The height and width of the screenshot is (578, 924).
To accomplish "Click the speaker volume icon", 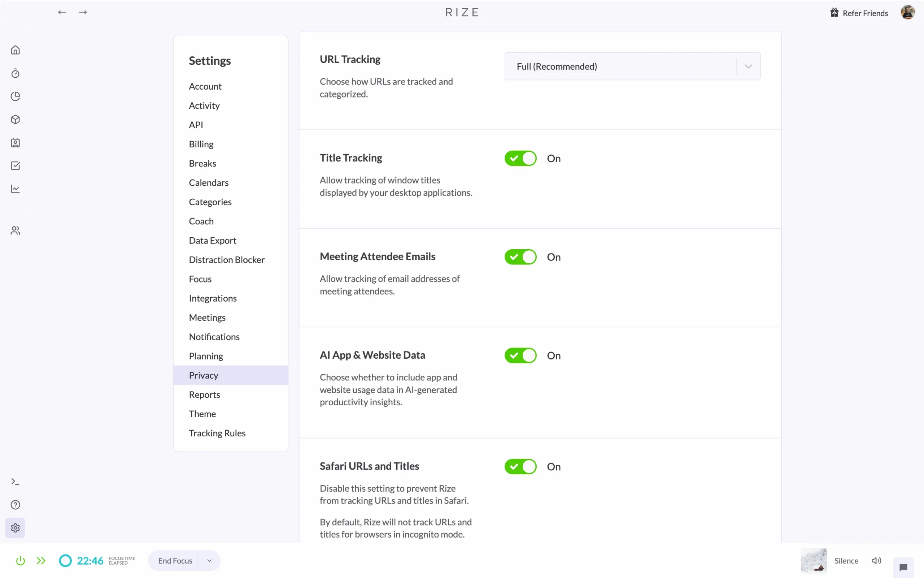I will [x=876, y=560].
